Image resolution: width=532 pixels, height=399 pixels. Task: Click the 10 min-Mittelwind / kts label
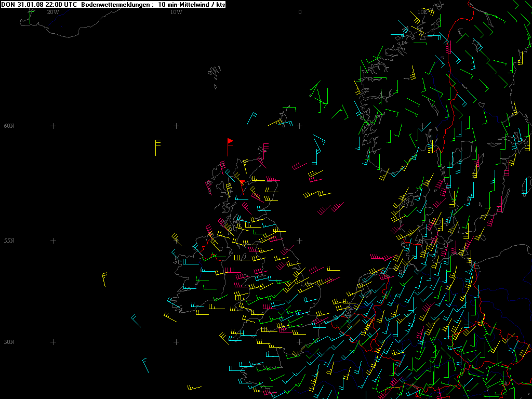click(191, 4)
